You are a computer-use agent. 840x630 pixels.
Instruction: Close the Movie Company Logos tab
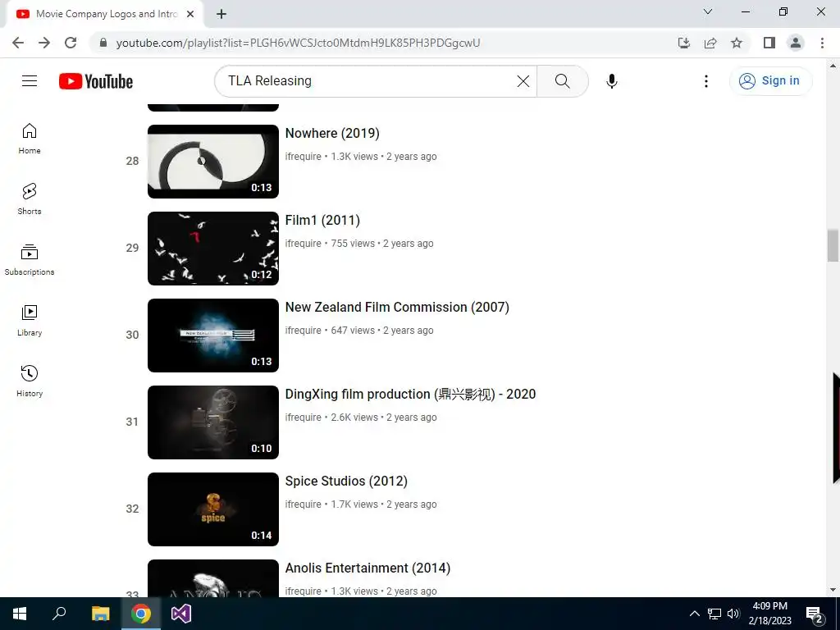pos(190,14)
